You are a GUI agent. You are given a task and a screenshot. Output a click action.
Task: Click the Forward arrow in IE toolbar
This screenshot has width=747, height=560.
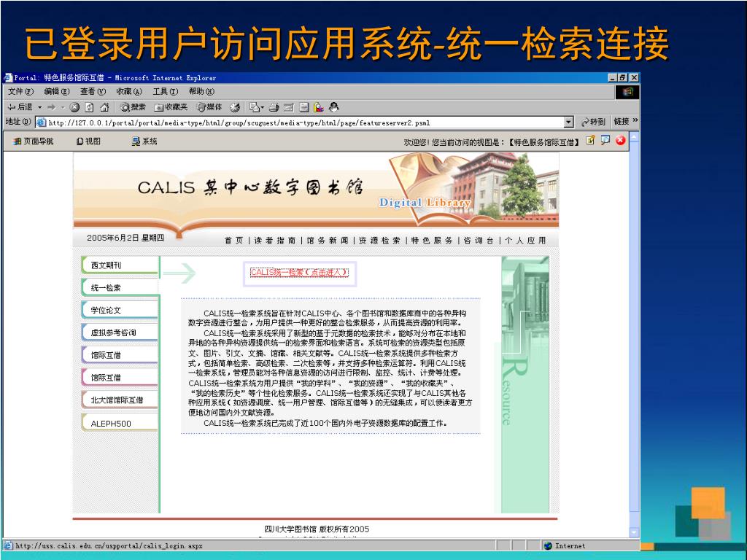(51, 107)
